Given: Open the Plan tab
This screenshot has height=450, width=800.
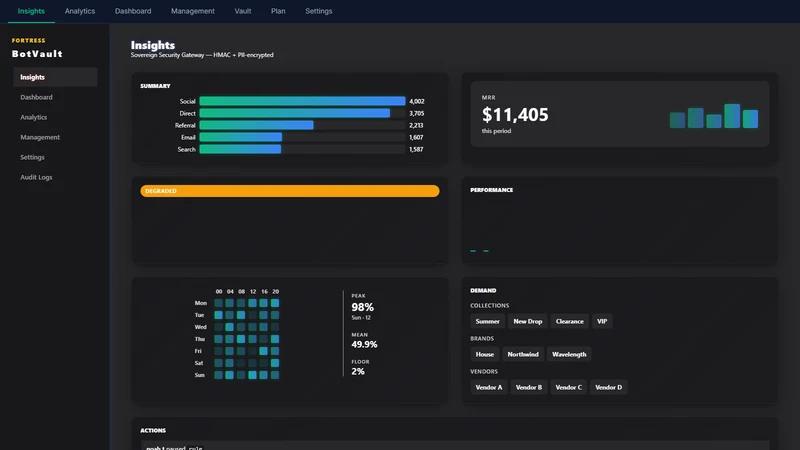Looking at the screenshot, I should tap(278, 11).
